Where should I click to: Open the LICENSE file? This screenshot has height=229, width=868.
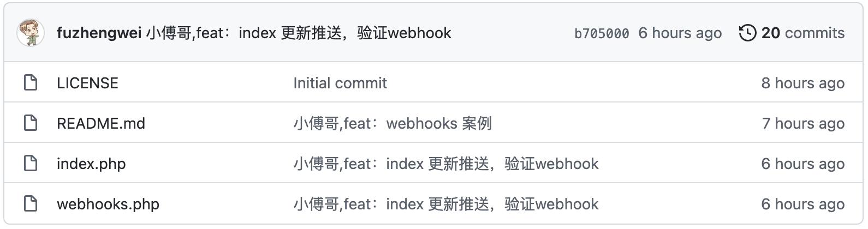(87, 83)
